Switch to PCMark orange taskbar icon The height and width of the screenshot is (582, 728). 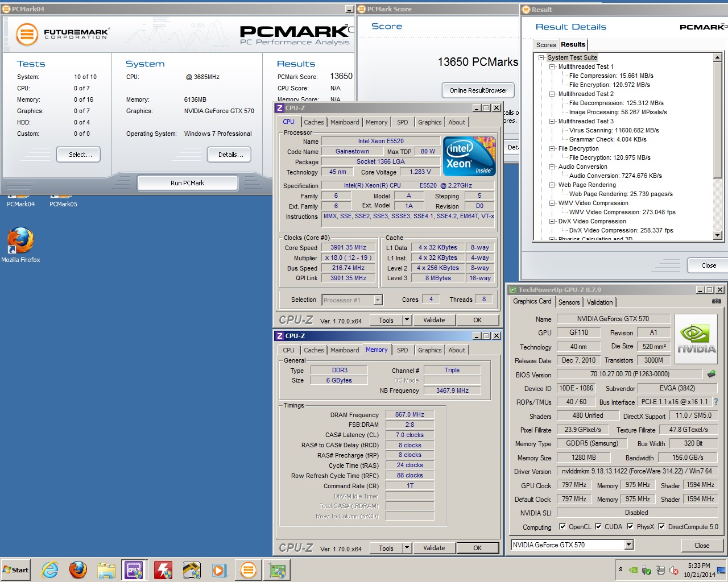click(249, 570)
